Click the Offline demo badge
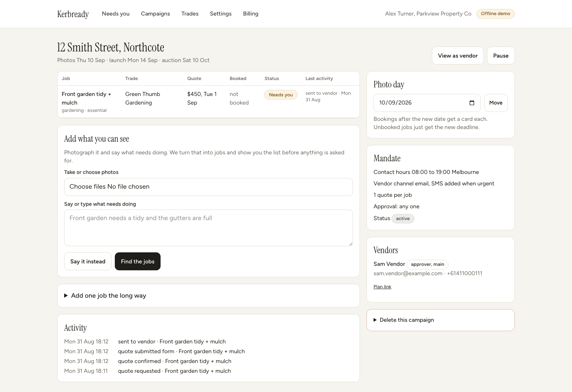This screenshot has height=392, width=572. click(x=496, y=14)
